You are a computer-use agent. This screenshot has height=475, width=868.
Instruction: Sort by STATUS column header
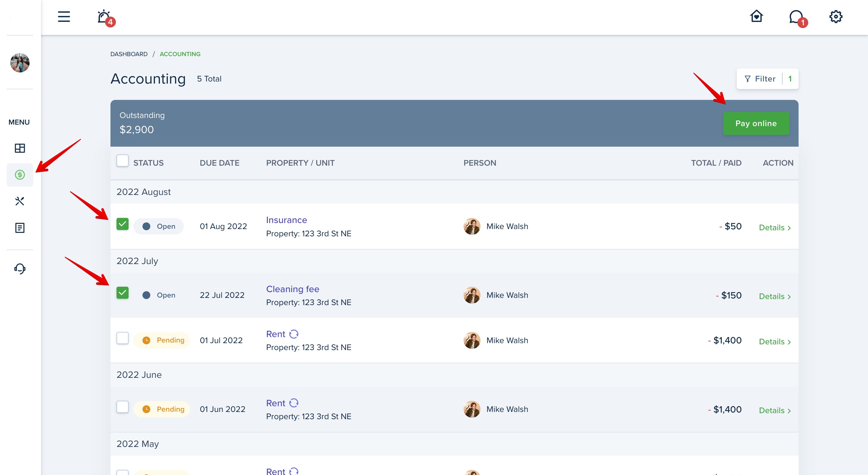pyautogui.click(x=148, y=163)
